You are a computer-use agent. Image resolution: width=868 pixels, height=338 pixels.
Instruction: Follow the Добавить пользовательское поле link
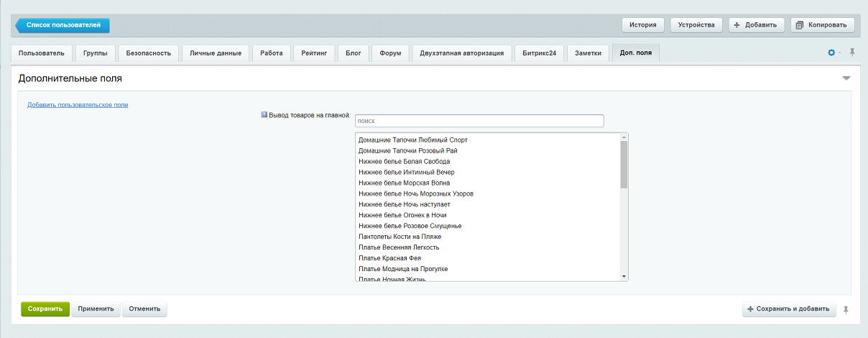(x=78, y=105)
